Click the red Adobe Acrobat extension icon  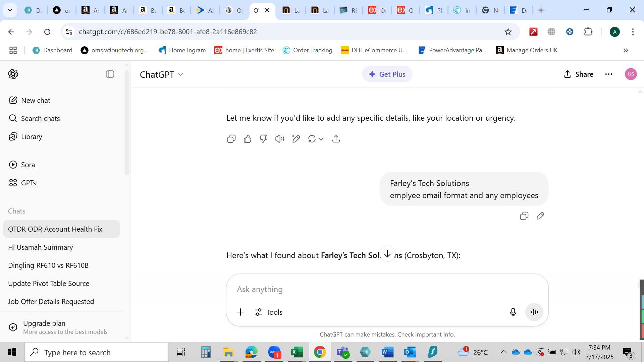pyautogui.click(x=533, y=32)
